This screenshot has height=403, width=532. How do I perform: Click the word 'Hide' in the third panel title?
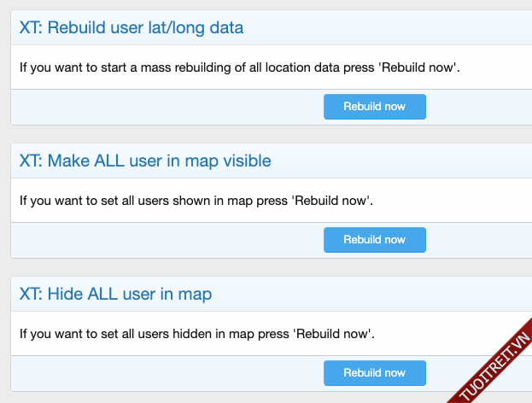(66, 294)
